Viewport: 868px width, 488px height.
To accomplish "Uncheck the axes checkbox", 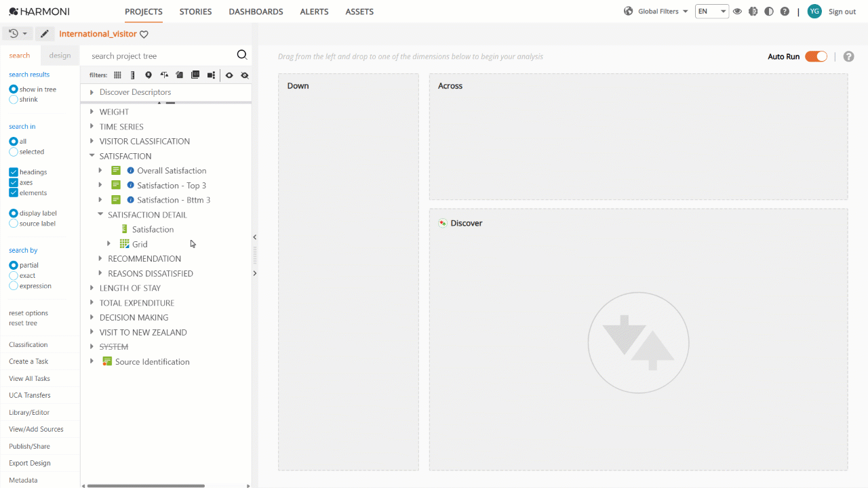I will (14, 182).
